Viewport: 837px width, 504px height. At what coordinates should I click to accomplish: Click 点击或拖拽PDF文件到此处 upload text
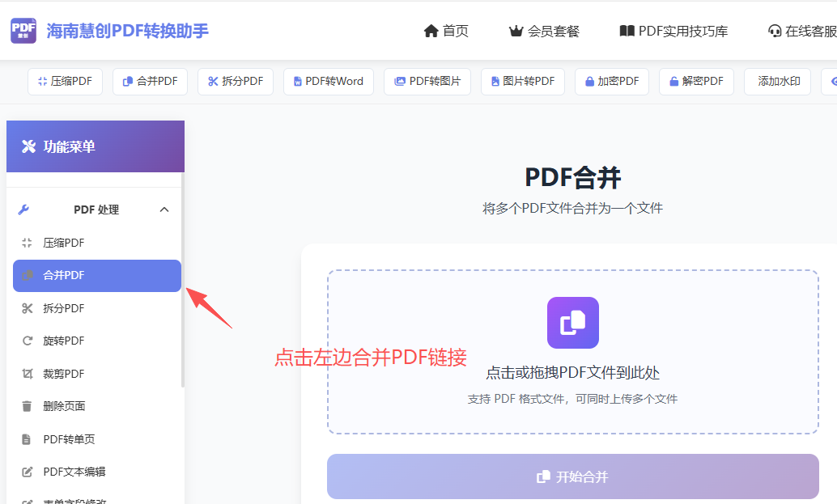click(x=573, y=373)
